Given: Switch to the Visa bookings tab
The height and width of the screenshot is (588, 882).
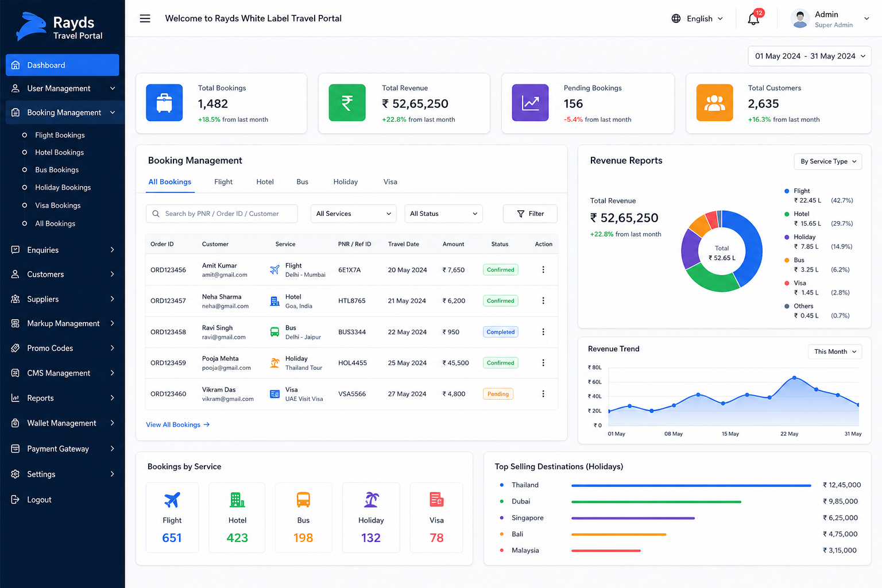Looking at the screenshot, I should point(390,182).
